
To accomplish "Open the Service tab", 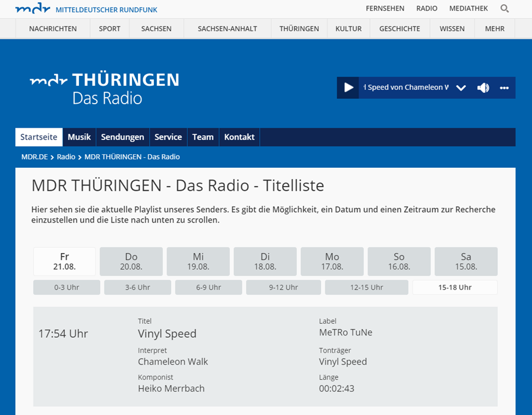I will coord(168,137).
